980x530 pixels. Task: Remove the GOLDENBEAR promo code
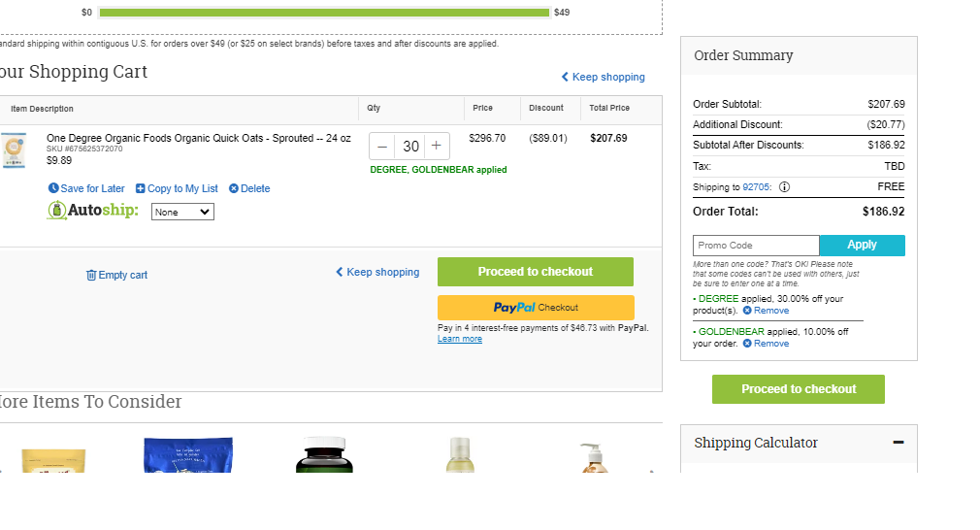(x=766, y=344)
